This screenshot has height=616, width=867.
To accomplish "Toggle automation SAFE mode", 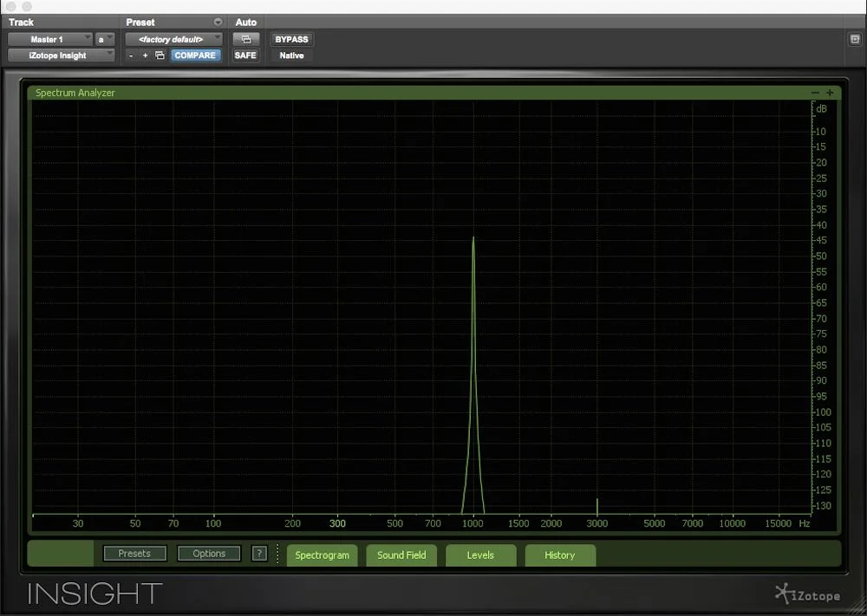I will pyautogui.click(x=245, y=55).
